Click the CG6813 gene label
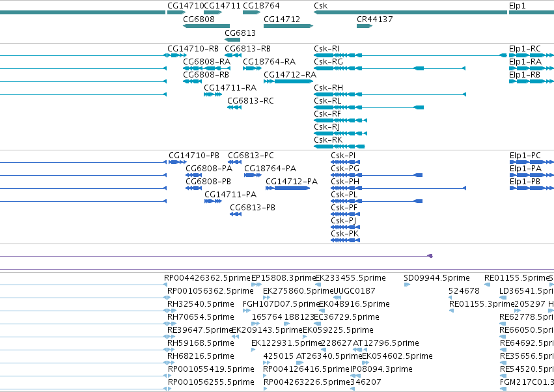Screen dimensions: 554x392 [x=240, y=33]
